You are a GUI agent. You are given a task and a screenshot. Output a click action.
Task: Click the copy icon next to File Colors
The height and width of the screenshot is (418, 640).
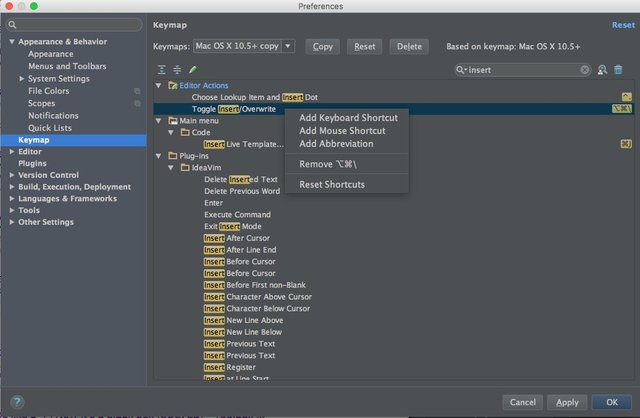137,91
